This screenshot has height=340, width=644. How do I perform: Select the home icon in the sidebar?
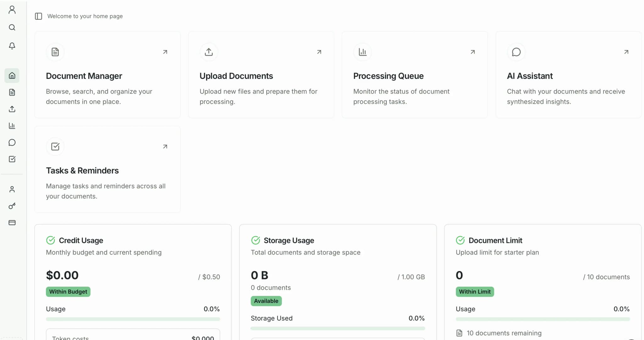coord(12,75)
